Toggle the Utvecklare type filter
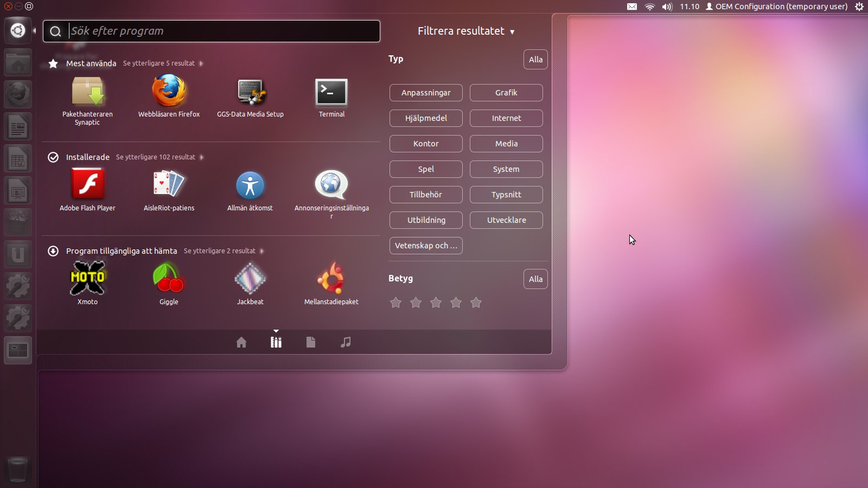 pyautogui.click(x=506, y=220)
